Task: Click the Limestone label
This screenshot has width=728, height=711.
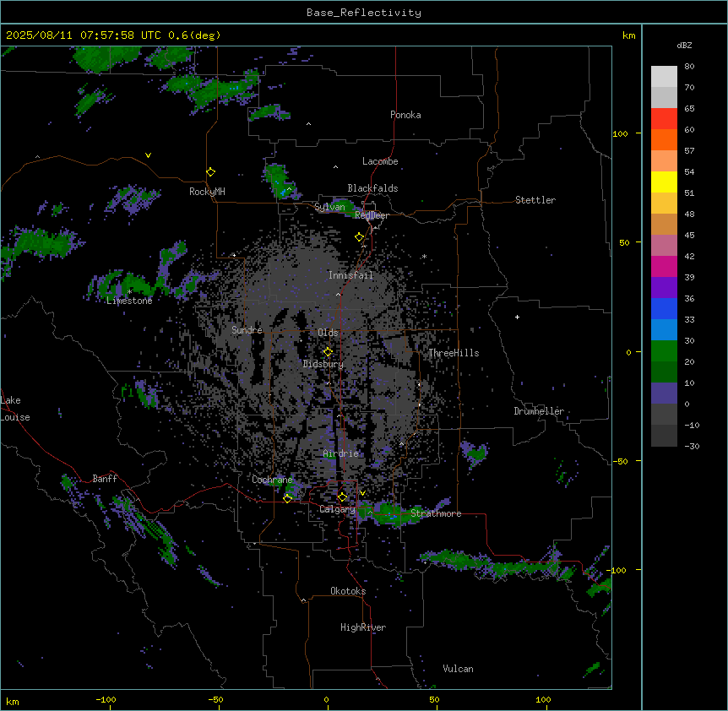Action: (129, 301)
